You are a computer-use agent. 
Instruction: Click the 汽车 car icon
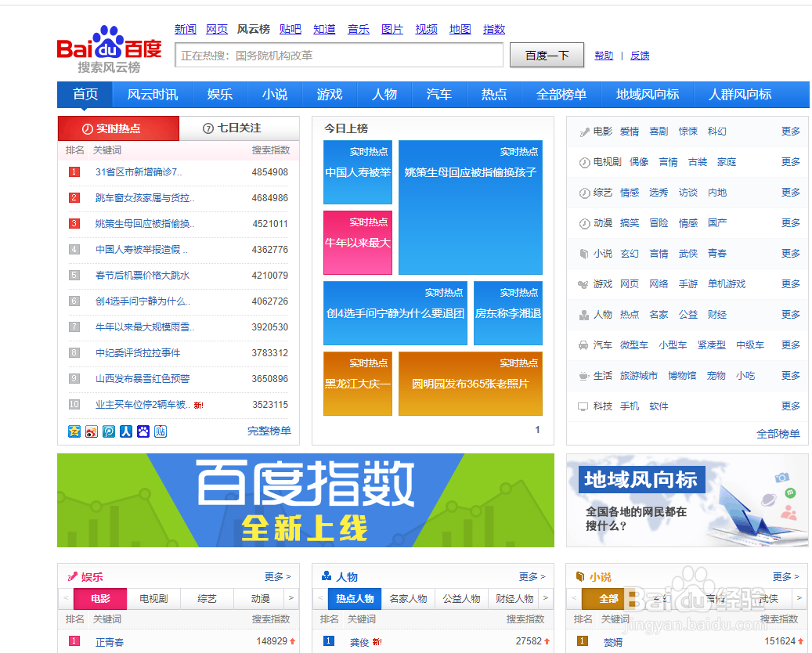point(583,345)
